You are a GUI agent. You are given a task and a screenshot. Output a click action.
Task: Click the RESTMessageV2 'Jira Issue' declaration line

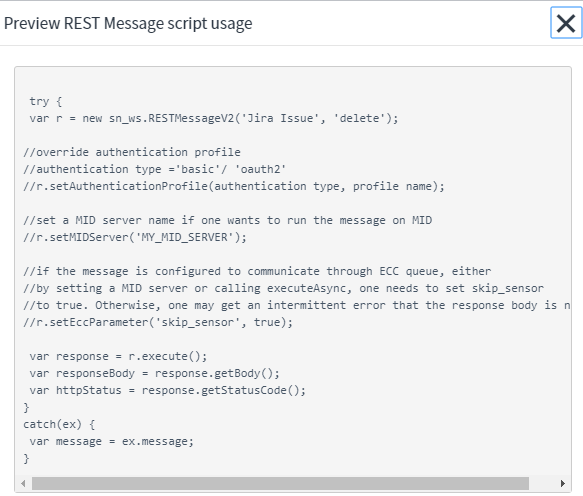[x=214, y=118]
